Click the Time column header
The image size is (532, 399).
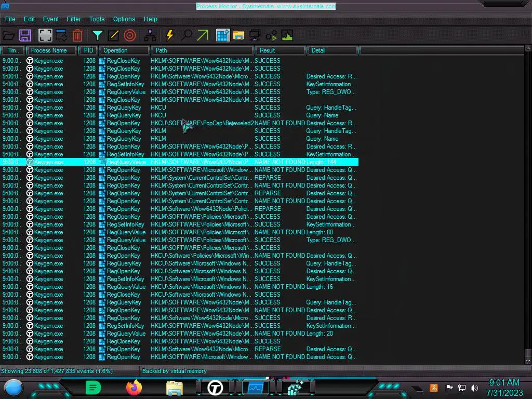pos(12,50)
